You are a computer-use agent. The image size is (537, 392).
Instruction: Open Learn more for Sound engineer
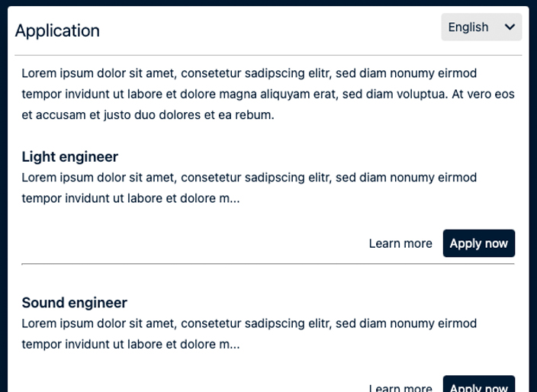[x=400, y=387]
